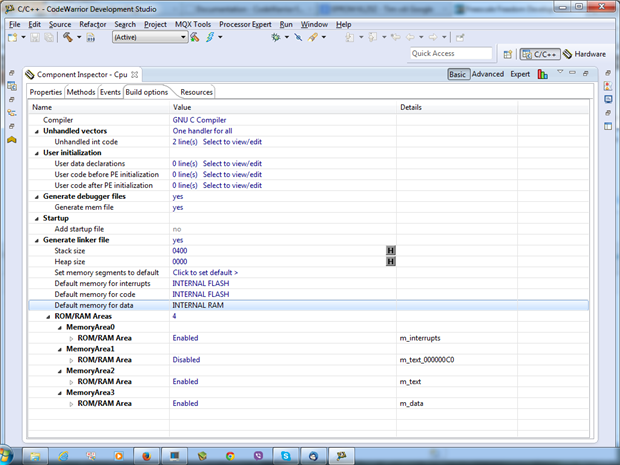Open the Processor Expert menu
This screenshot has width=620, height=465.
point(246,23)
